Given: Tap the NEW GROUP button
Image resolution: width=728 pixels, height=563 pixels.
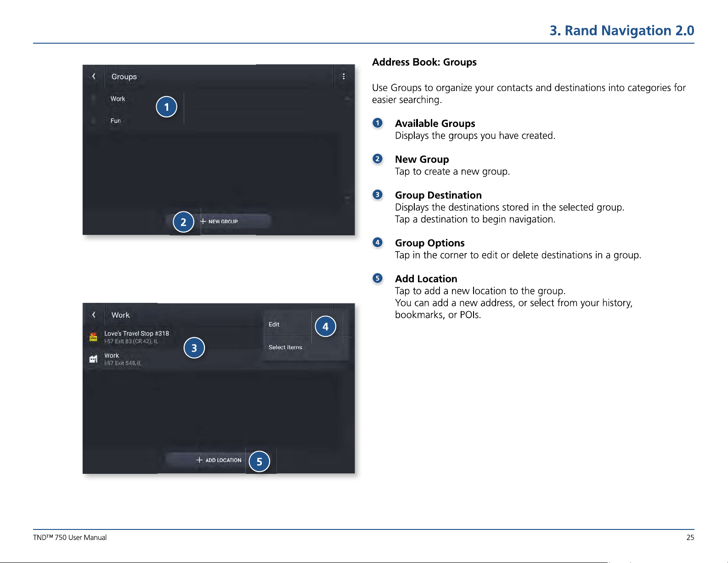Looking at the screenshot, I should tap(219, 221).
